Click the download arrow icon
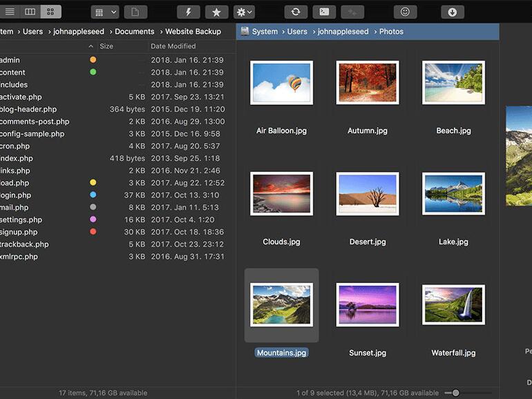 452,12
